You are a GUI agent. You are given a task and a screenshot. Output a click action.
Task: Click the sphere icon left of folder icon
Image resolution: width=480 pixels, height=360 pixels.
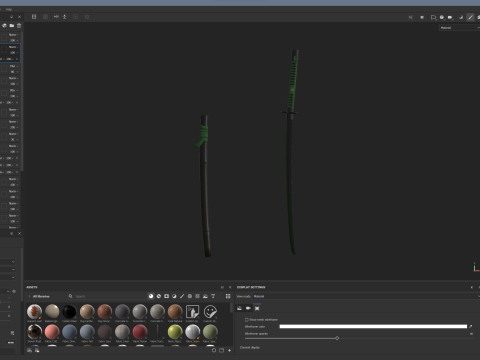click(x=4, y=26)
